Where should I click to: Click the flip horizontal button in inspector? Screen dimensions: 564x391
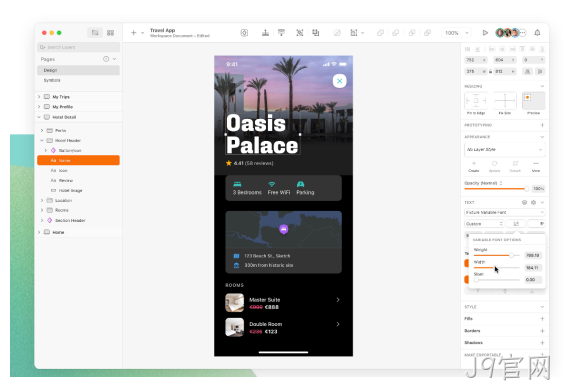click(x=528, y=71)
